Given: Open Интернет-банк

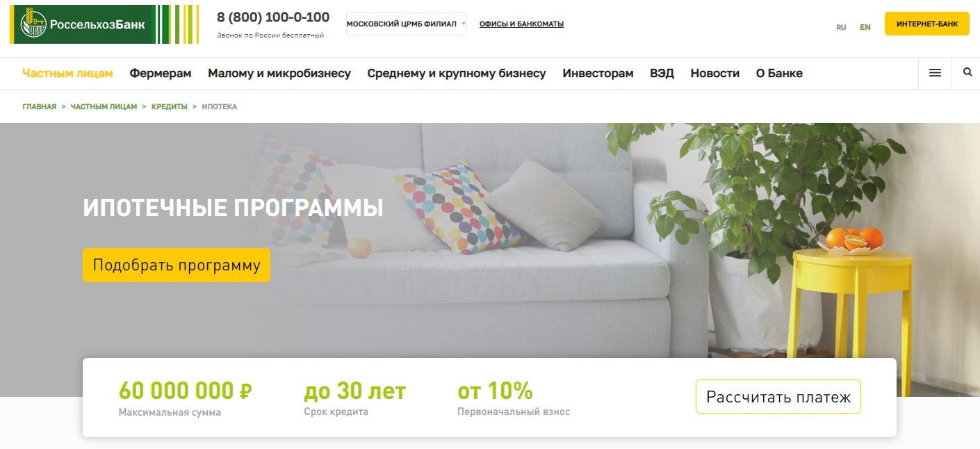Looking at the screenshot, I should pos(927,24).
